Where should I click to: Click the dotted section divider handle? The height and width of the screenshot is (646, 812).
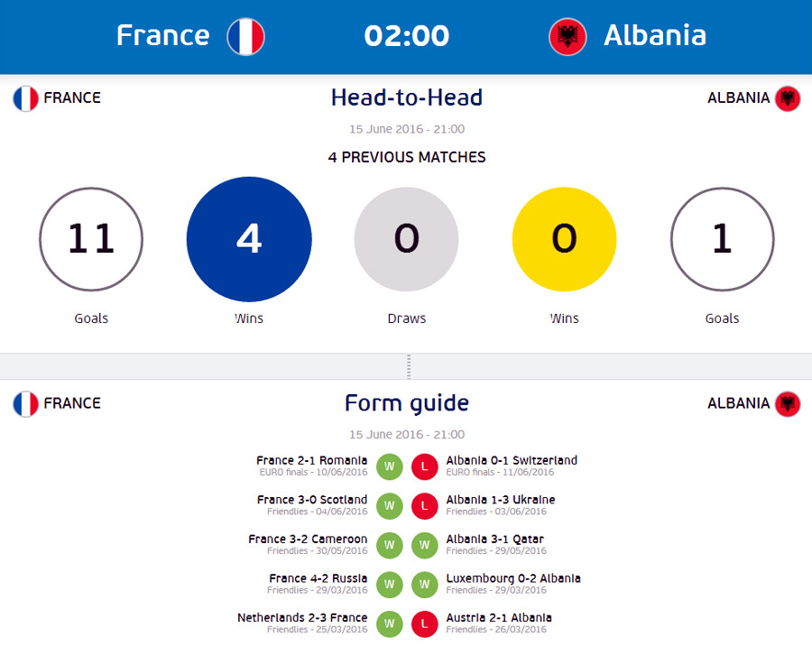[x=409, y=366]
